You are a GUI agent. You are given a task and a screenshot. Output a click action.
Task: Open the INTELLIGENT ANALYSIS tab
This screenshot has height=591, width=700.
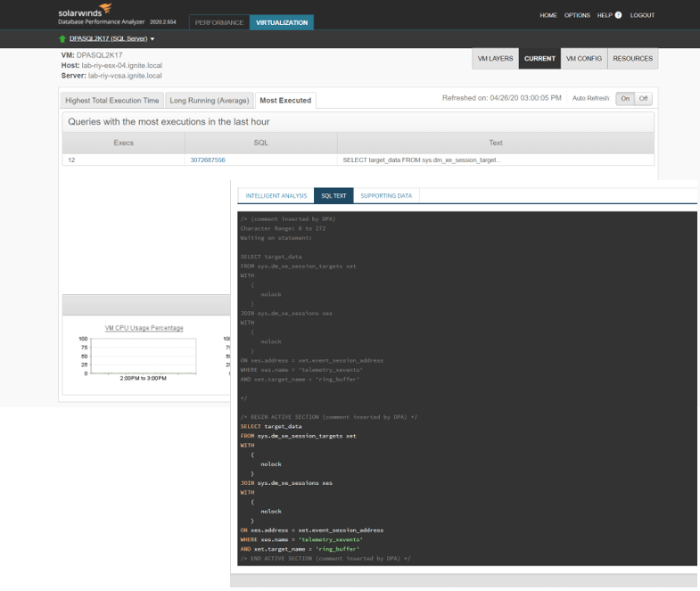276,195
